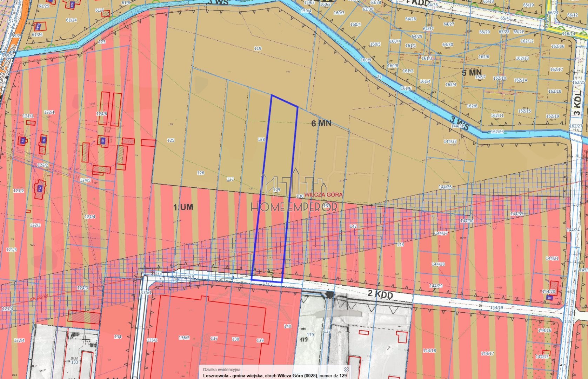Select the 2 KDD road label

coord(380,294)
